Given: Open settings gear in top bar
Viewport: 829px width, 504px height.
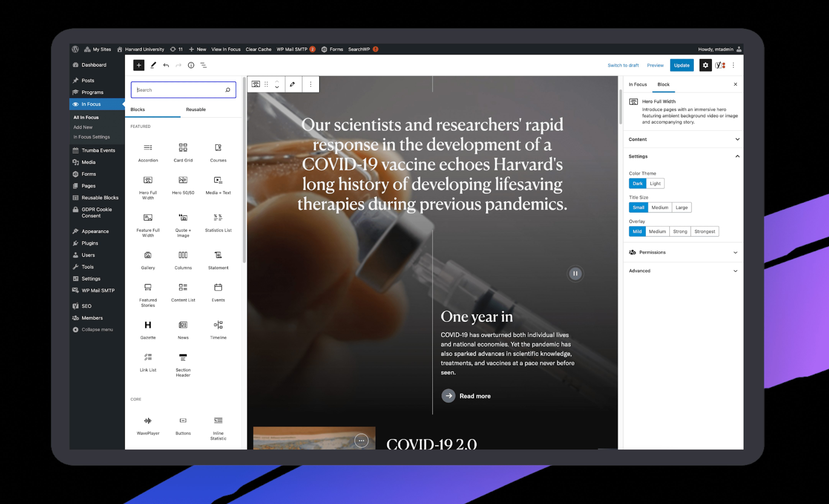Looking at the screenshot, I should pyautogui.click(x=705, y=65).
